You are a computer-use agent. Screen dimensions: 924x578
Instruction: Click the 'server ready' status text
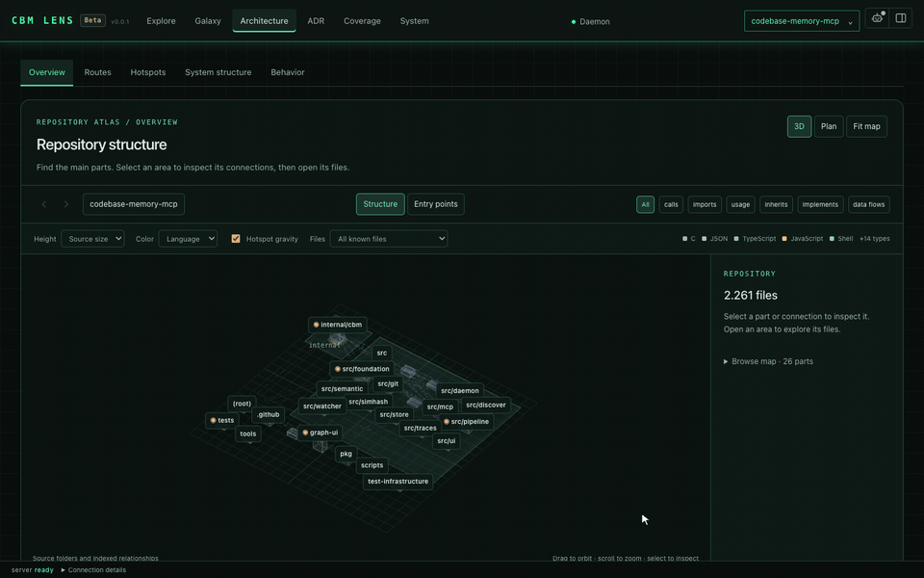pos(33,570)
